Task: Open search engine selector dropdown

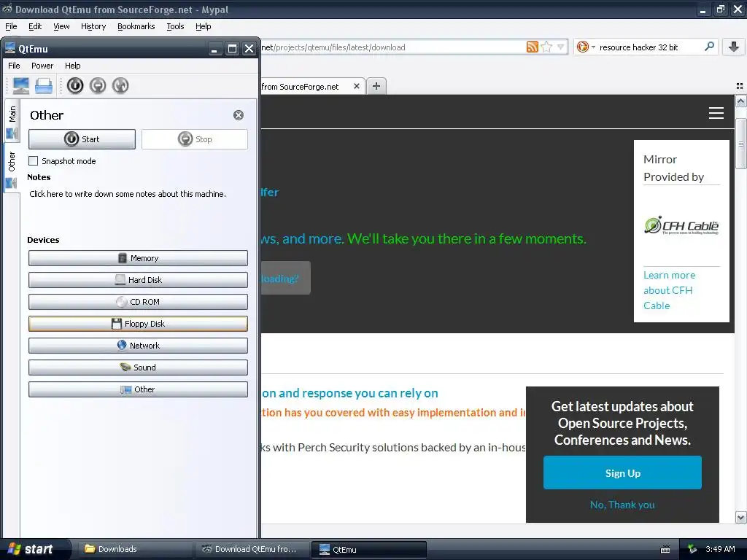Action: [x=586, y=47]
